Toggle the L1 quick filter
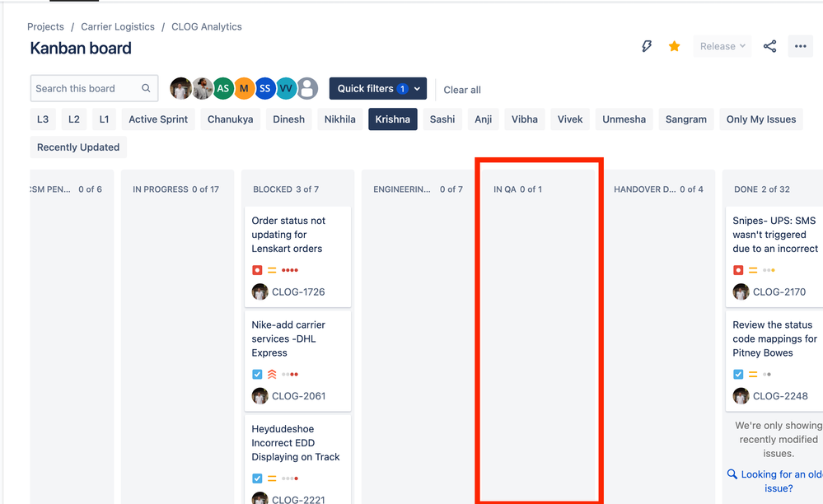 104,119
